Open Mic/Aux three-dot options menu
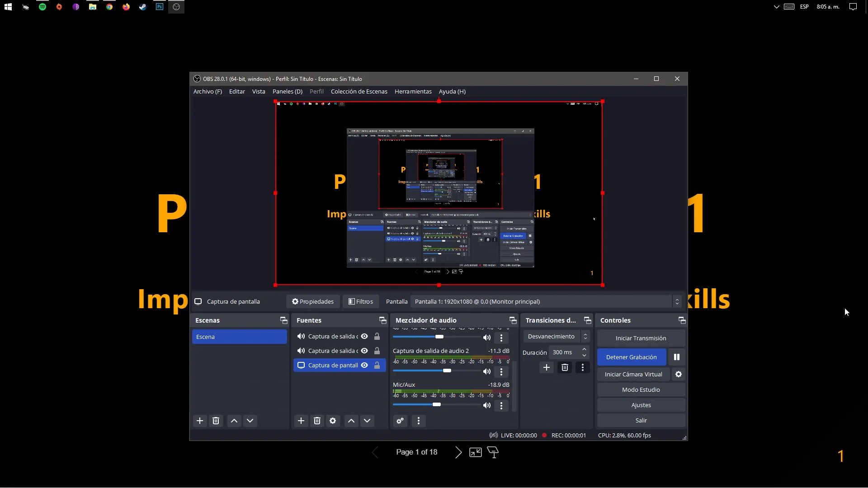This screenshot has width=868, height=488. pyautogui.click(x=501, y=405)
